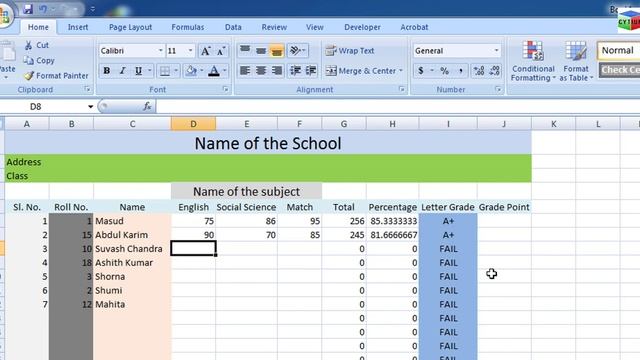Open Font dialog box launcher

click(225, 89)
